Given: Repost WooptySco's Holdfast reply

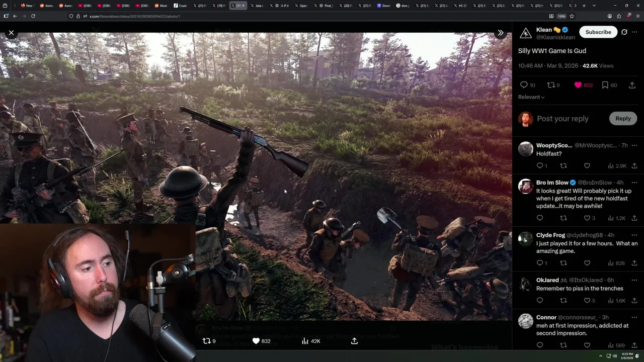Looking at the screenshot, I should (x=563, y=166).
